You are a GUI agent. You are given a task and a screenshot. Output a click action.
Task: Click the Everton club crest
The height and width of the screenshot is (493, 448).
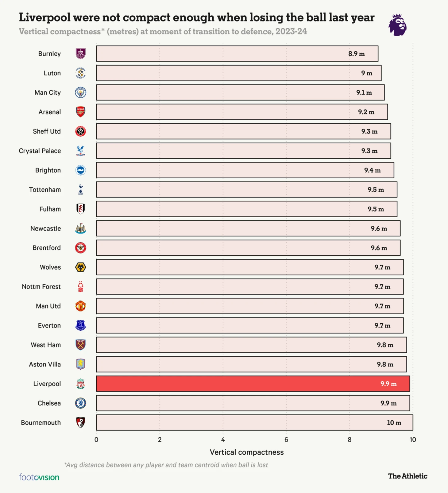(81, 325)
